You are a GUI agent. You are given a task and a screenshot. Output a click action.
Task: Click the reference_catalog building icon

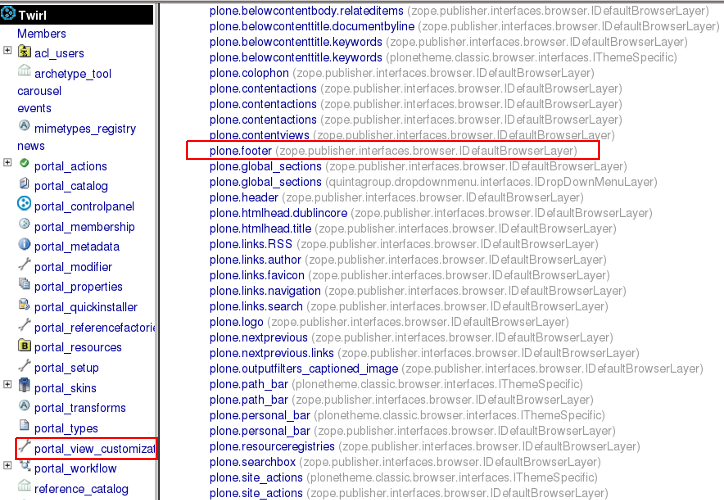tap(24, 486)
